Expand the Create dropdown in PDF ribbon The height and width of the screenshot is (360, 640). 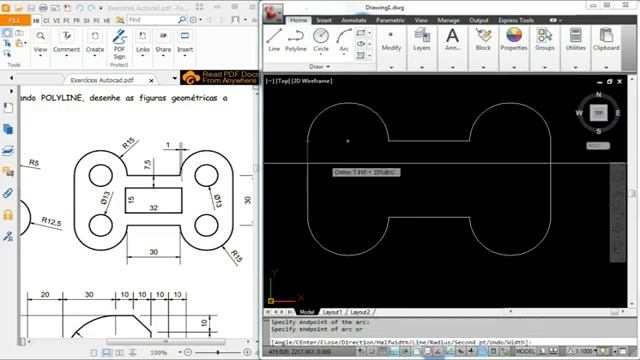click(x=95, y=56)
